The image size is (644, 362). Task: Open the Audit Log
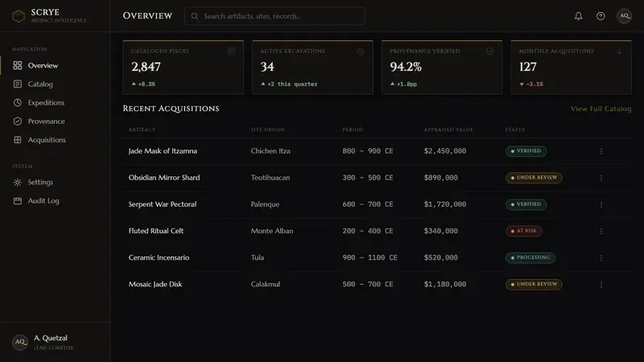click(x=55, y=200)
